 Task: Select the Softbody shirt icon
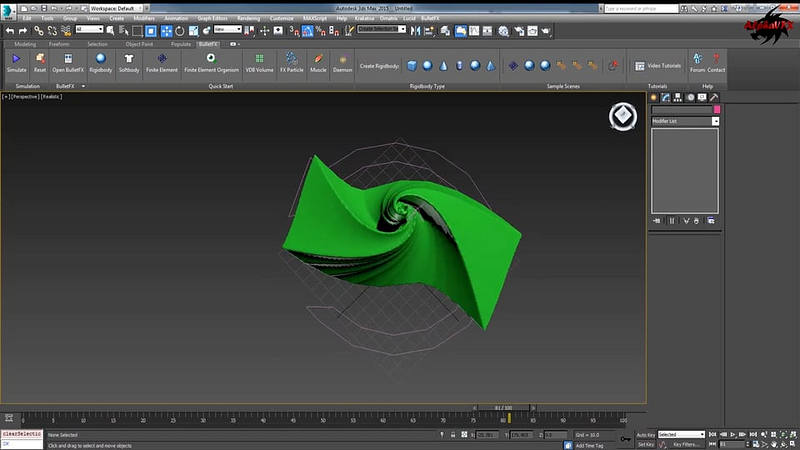(x=129, y=63)
